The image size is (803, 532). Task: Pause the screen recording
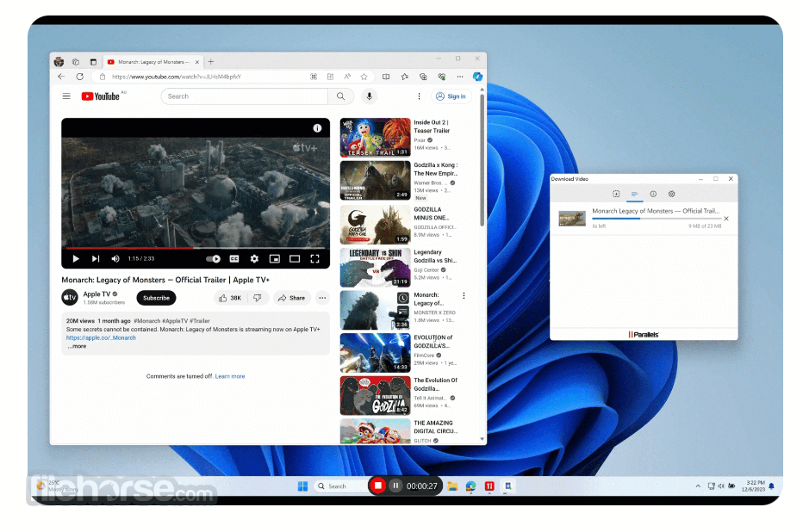click(x=395, y=486)
